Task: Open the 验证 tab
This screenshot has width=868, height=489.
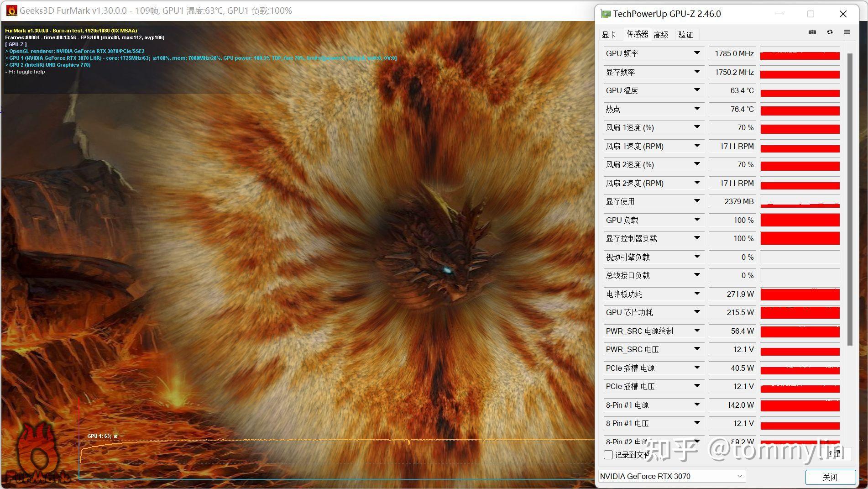Action: pos(685,35)
